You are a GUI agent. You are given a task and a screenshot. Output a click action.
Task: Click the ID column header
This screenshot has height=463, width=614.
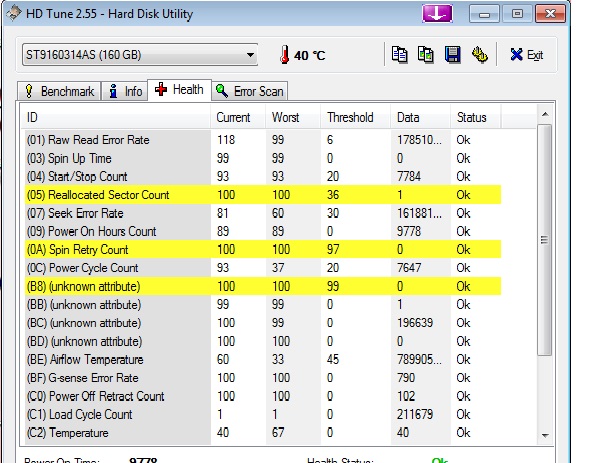(115, 118)
